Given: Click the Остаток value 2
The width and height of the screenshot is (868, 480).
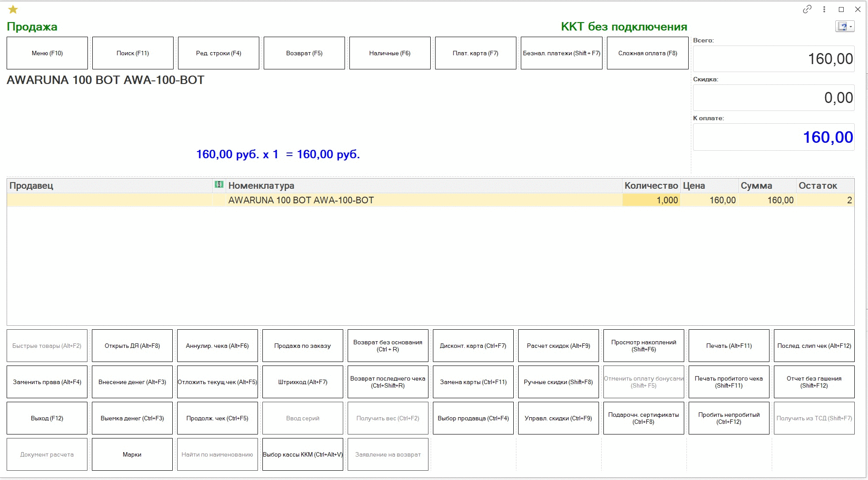Looking at the screenshot, I should pos(825,200).
